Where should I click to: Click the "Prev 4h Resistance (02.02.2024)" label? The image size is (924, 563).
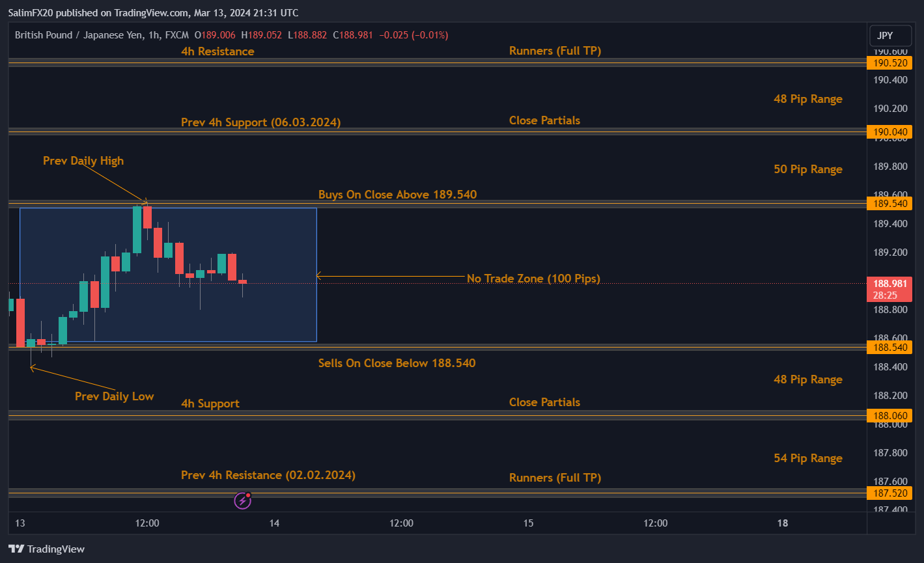tap(268, 475)
